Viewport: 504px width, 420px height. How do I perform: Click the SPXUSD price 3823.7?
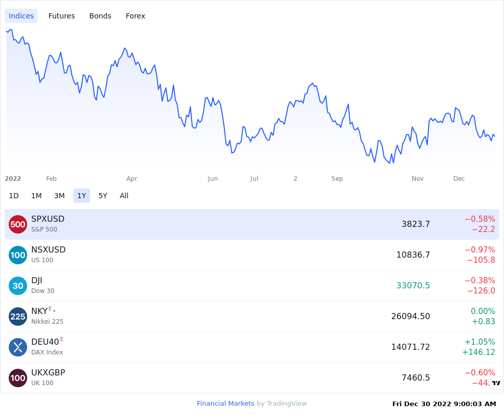(x=415, y=224)
